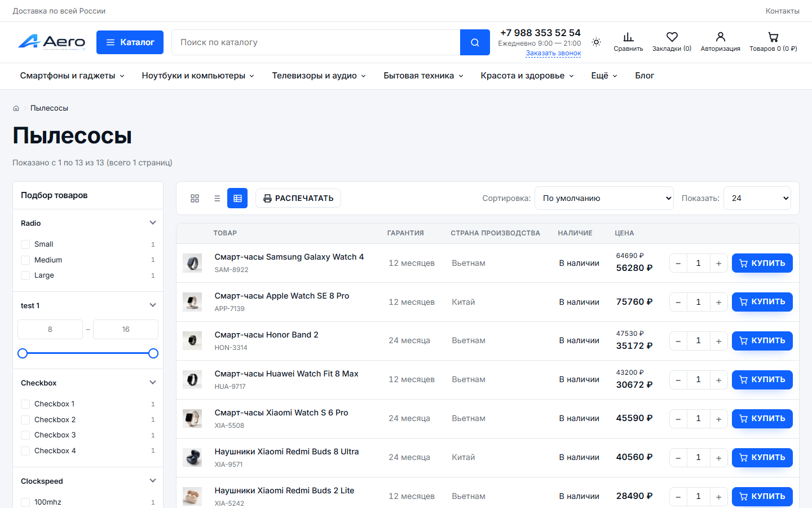Check the Large filter option
Screen dimensions: 812x508
25,275
